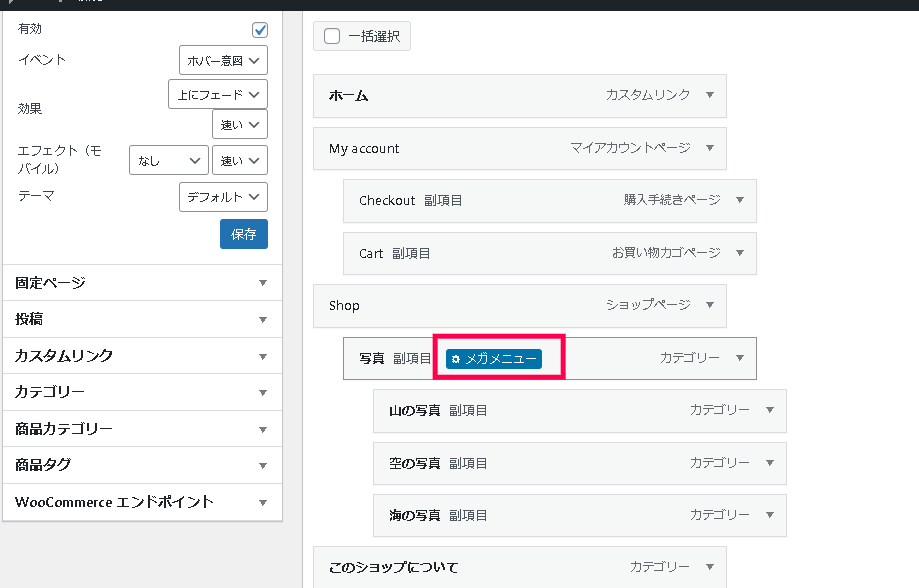
Task: Open the なし mobile effect dropdown
Action: pos(169,161)
